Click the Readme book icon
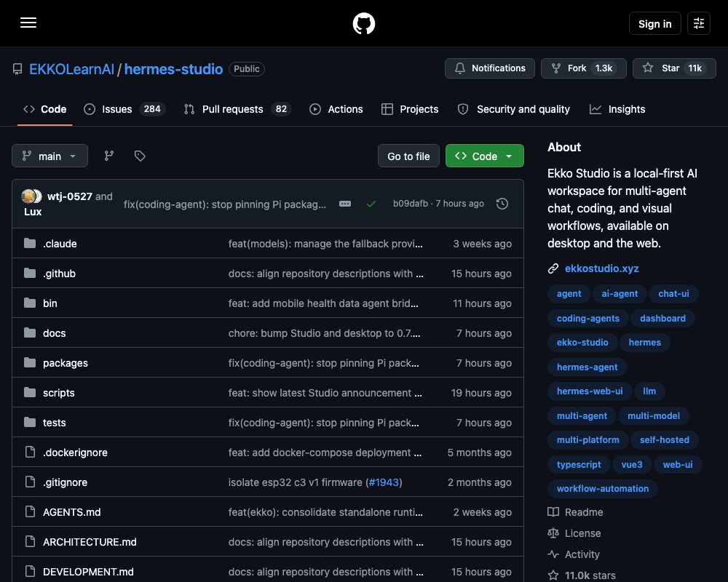 coord(553,512)
